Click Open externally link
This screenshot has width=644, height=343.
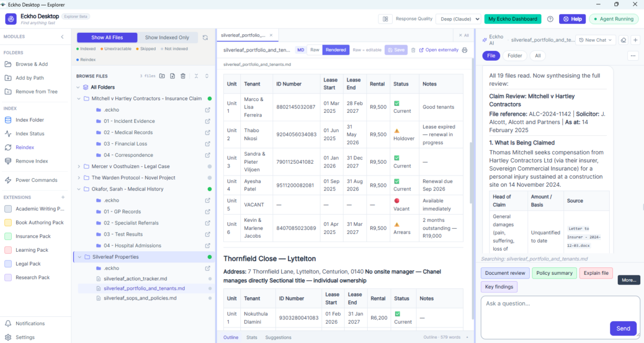438,50
